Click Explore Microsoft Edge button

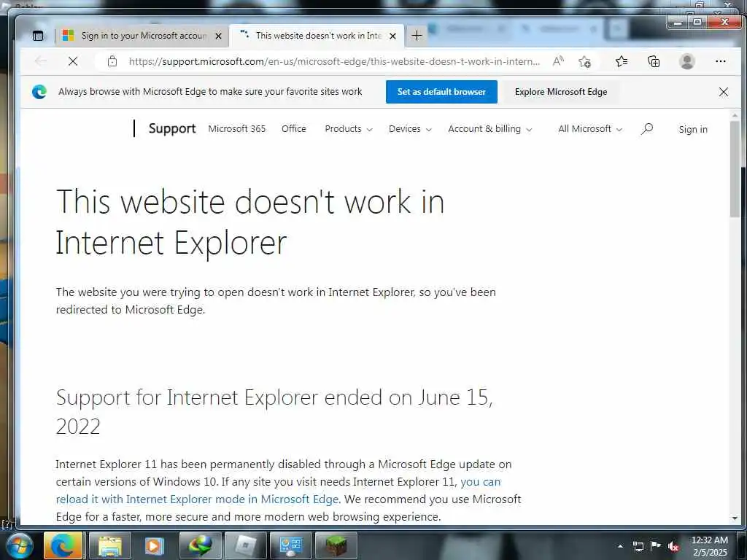pos(561,92)
